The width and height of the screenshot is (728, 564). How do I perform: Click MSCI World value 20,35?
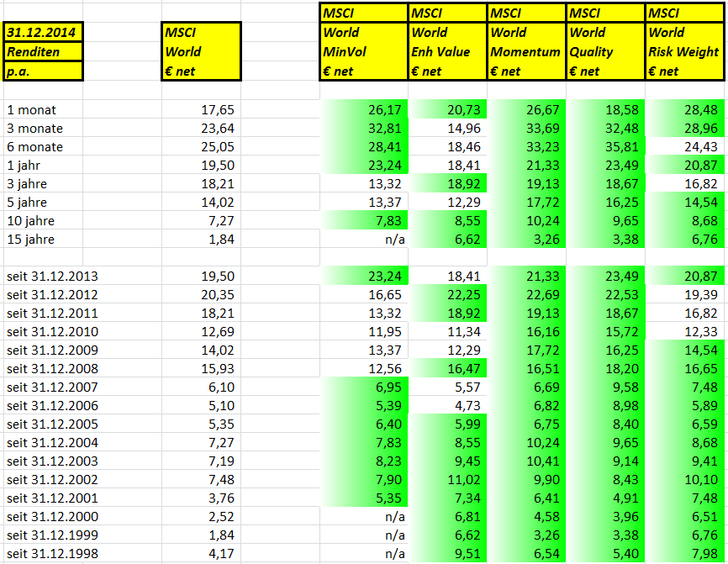(x=218, y=295)
